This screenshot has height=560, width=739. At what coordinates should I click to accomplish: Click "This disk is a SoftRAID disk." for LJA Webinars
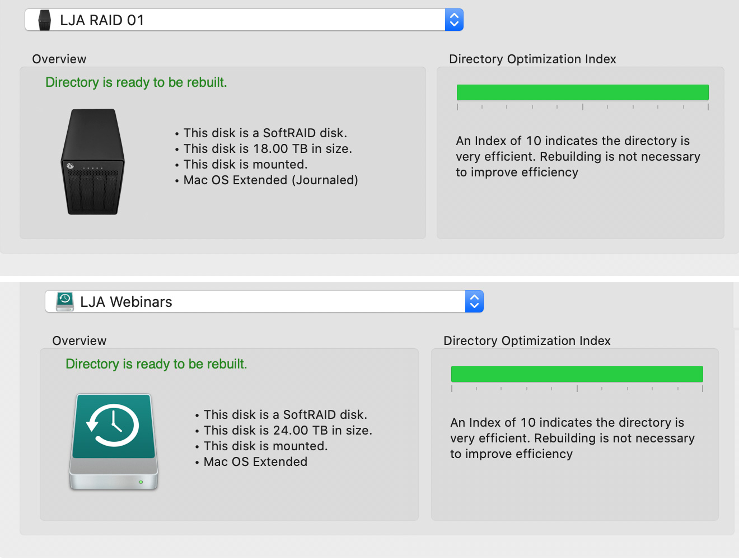click(286, 415)
